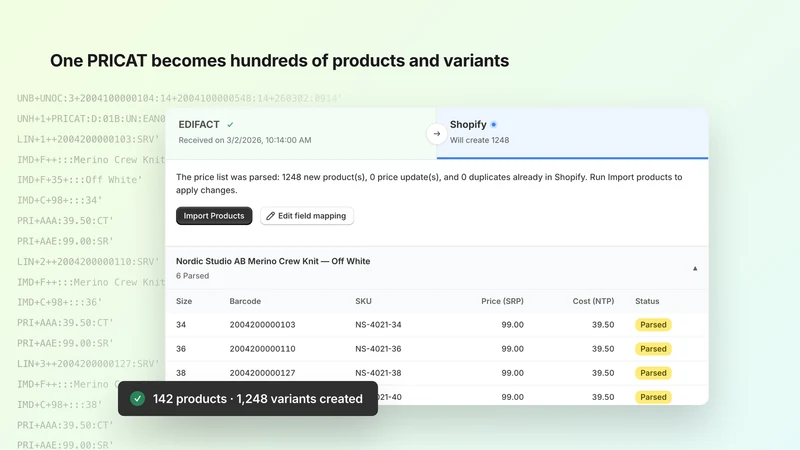Click the Parsed badge for size 38

pyautogui.click(x=653, y=373)
